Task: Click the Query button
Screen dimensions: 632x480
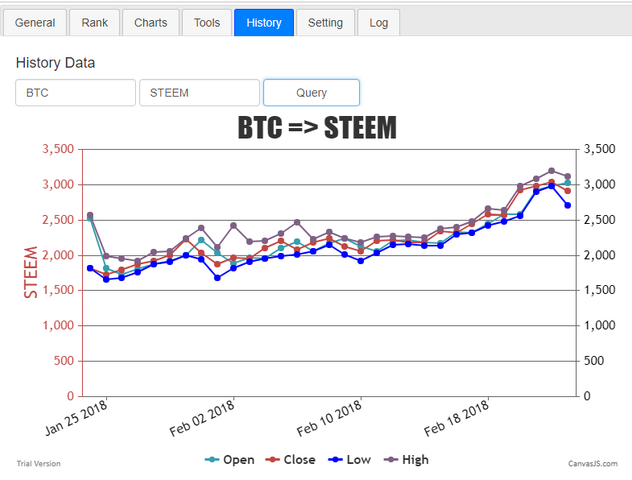Action: click(x=311, y=93)
